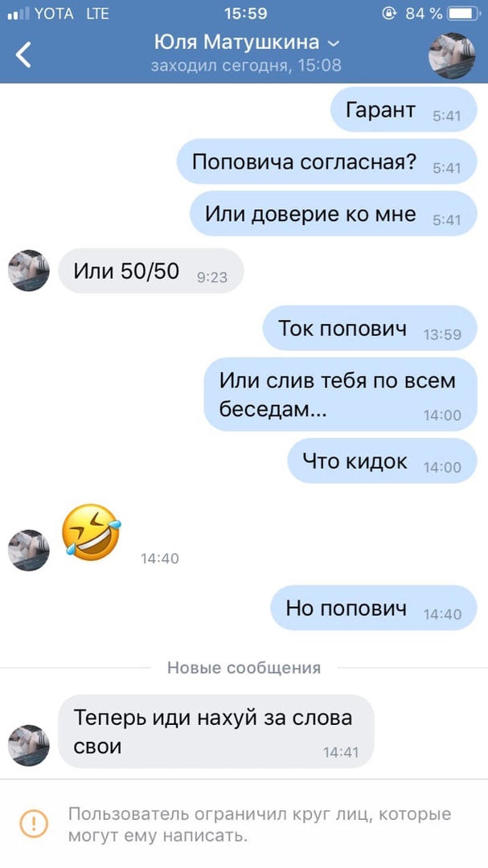Tap the laughing emoji message

[x=92, y=532]
